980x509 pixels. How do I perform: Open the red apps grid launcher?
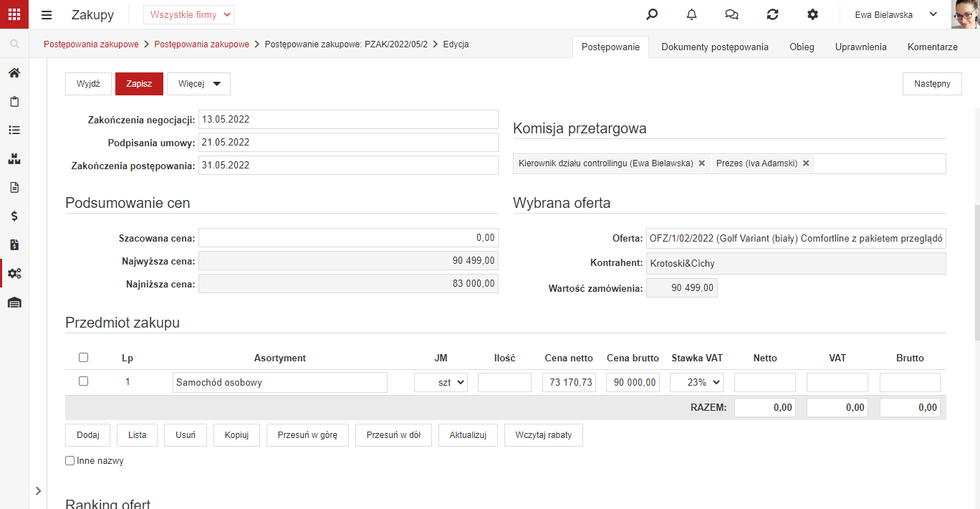pos(14,14)
